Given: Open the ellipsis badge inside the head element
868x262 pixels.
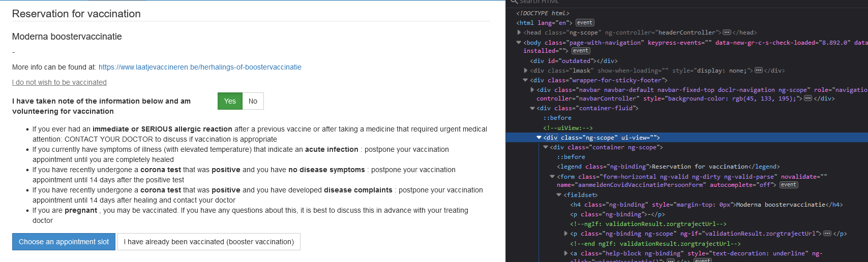Looking at the screenshot, I should coord(727,32).
